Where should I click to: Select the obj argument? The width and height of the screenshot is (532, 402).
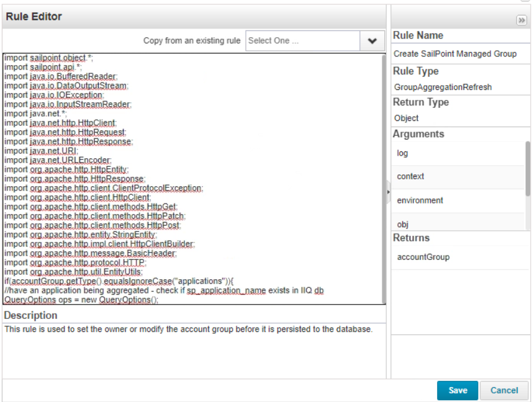[458, 223]
